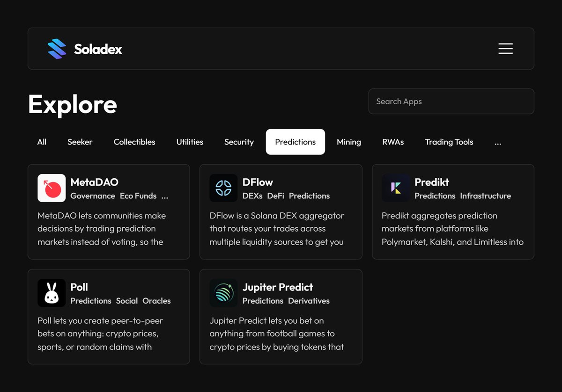Image resolution: width=562 pixels, height=392 pixels.
Task: Select the All category tab
Action: pyautogui.click(x=42, y=142)
